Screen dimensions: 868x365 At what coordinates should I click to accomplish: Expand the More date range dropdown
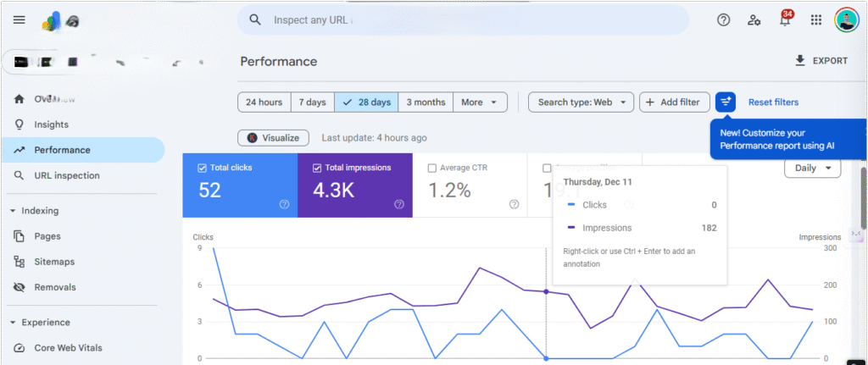coord(480,102)
